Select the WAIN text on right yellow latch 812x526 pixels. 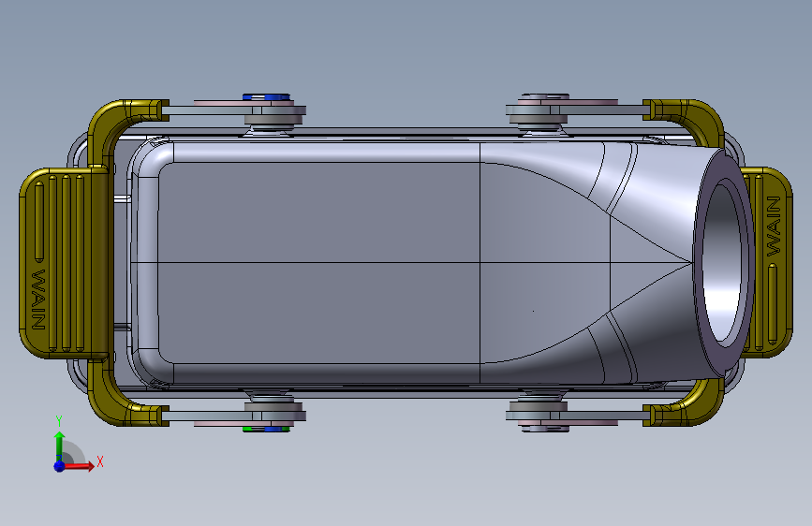click(774, 226)
